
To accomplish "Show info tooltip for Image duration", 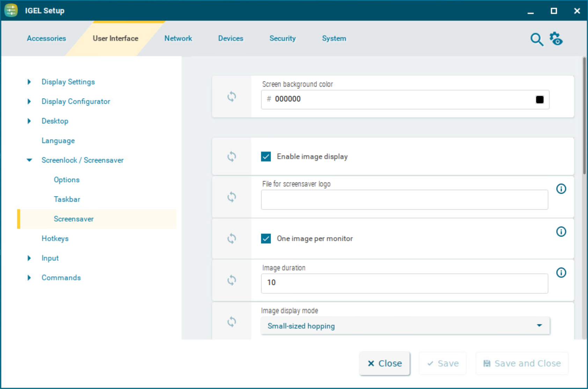I will (561, 273).
